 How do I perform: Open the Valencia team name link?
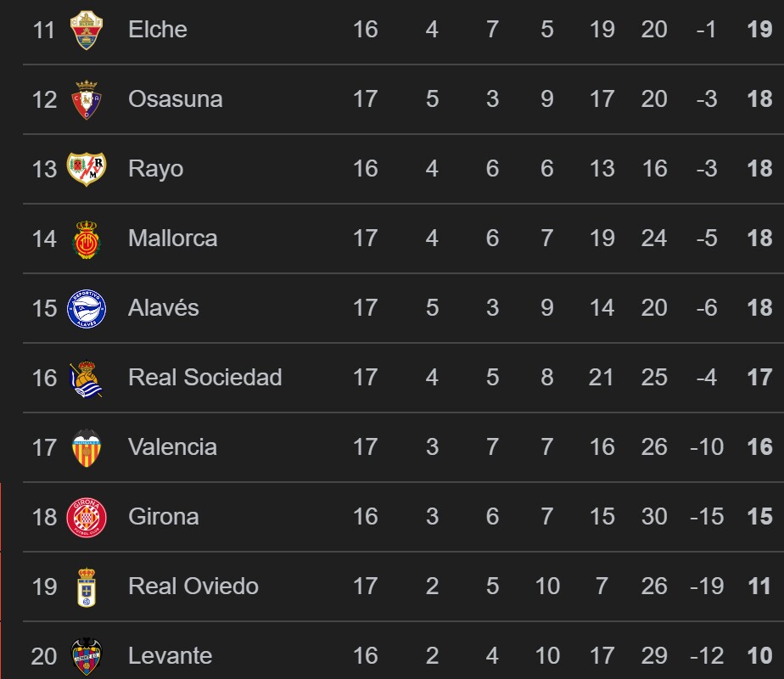(x=172, y=447)
